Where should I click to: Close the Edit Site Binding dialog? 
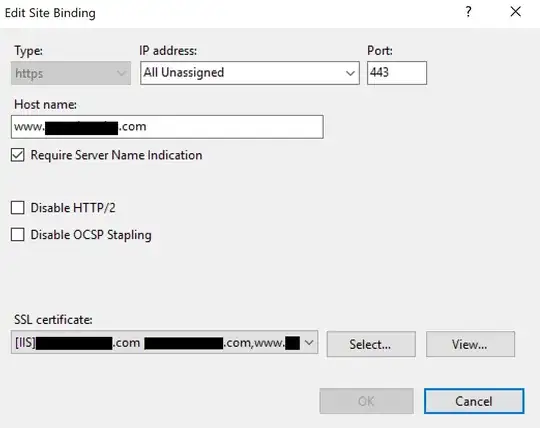(x=516, y=12)
